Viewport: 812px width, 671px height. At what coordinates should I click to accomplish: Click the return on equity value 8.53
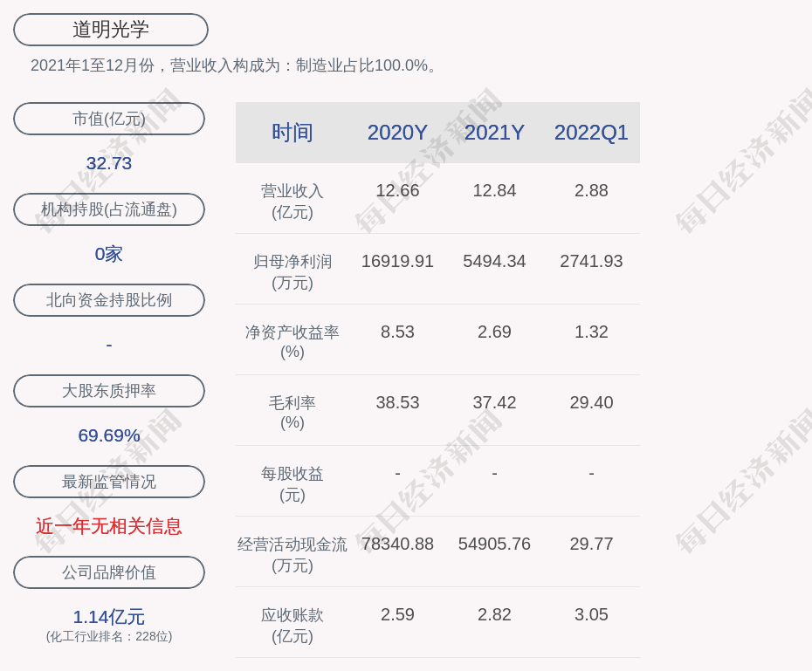398,332
